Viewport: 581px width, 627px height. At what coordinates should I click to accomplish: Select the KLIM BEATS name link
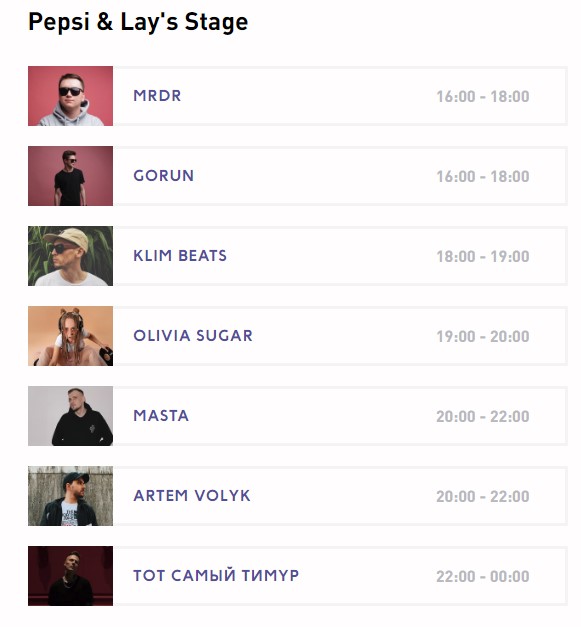pyautogui.click(x=180, y=256)
